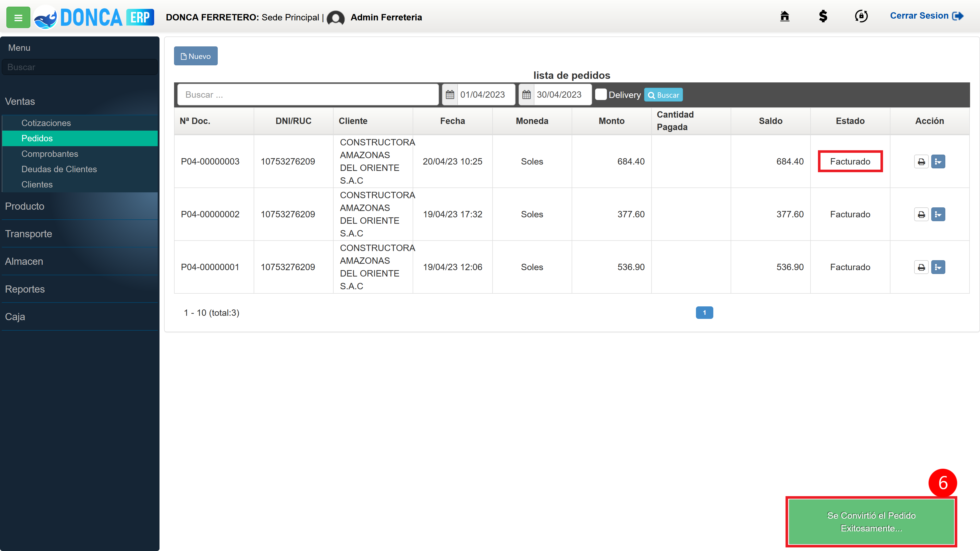Screen dimensions: 980x551
Task: Select document number P04-00000003
Action: 210,162
